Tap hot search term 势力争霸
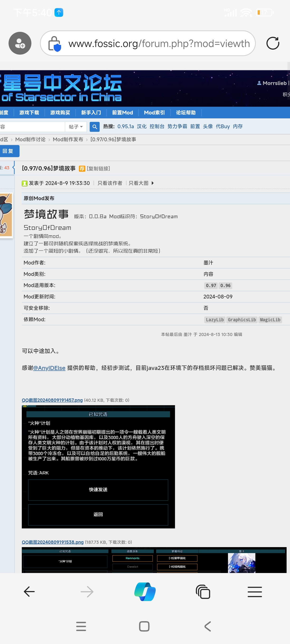This screenshot has height=644, width=290. 177,127
